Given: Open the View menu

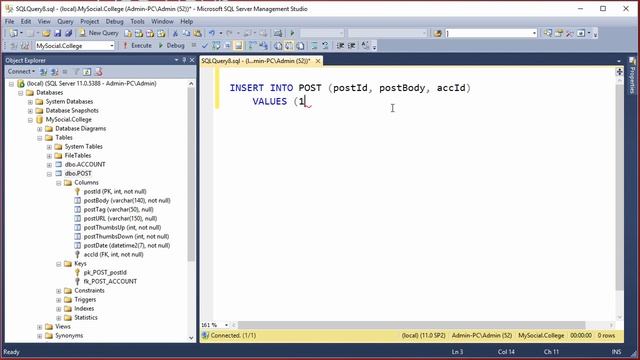Looking at the screenshot, I should pos(44,21).
